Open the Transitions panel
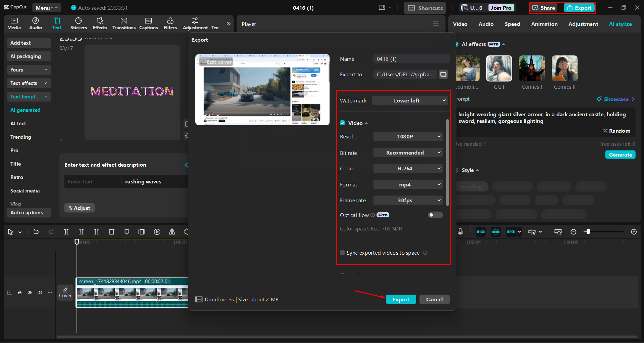This screenshot has height=343, width=644. 124,24
